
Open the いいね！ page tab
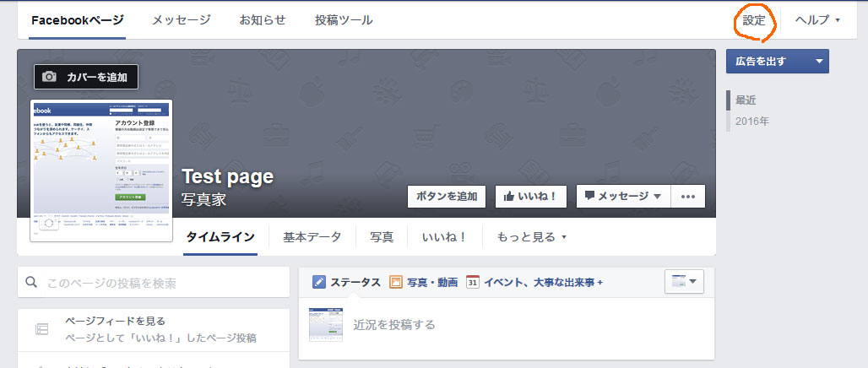pos(445,237)
